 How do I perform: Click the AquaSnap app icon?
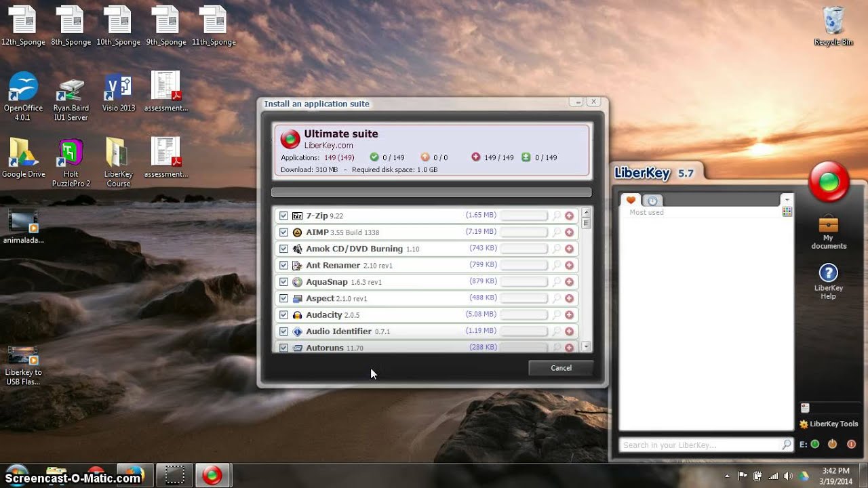coord(297,282)
